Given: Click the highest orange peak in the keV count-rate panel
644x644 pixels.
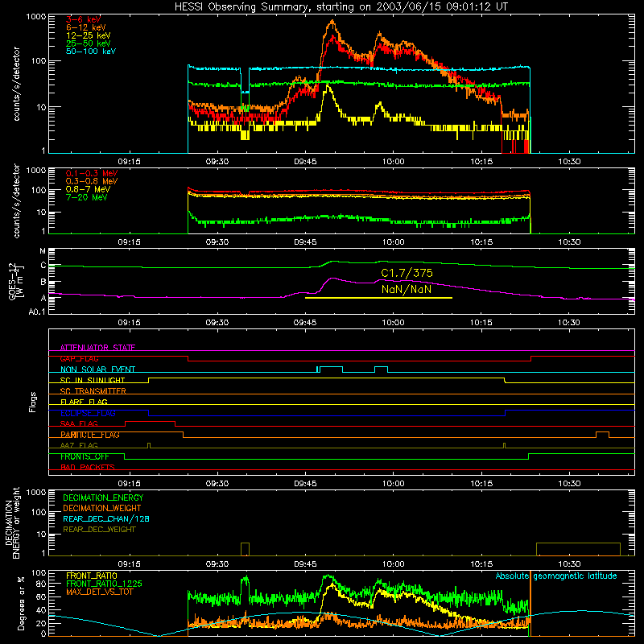Looking at the screenshot, I should tap(332, 22).
